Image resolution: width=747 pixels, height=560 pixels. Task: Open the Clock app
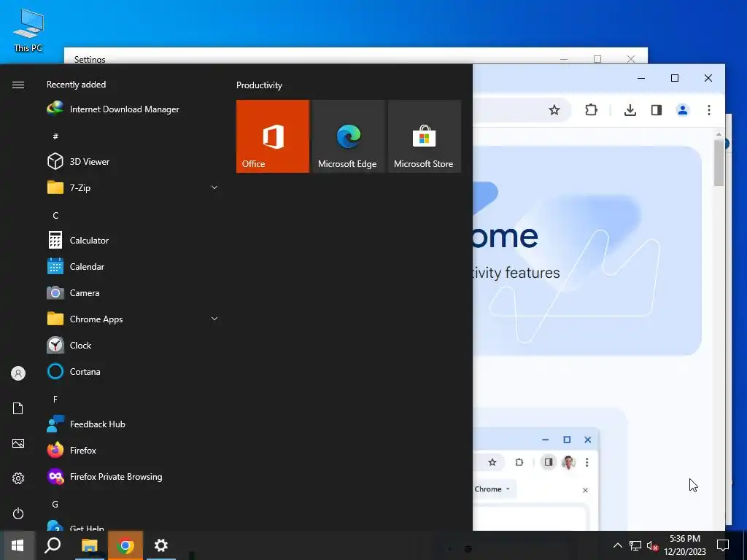[133, 345]
